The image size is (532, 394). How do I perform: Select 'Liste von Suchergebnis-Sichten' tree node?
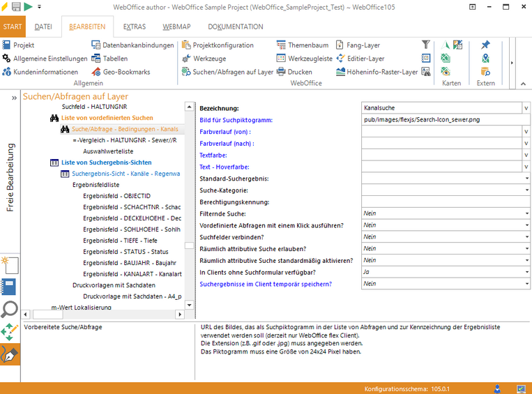[96, 162]
